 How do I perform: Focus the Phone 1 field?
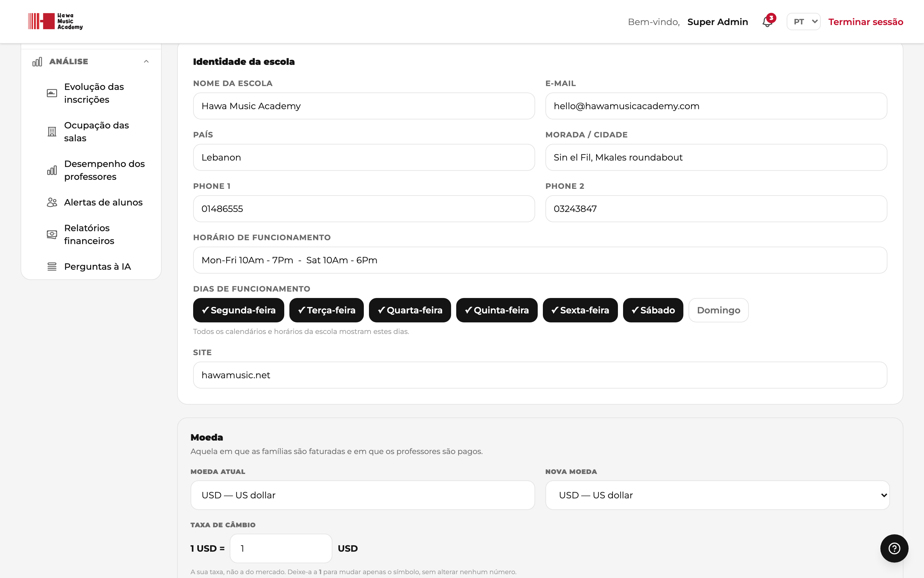pos(364,209)
